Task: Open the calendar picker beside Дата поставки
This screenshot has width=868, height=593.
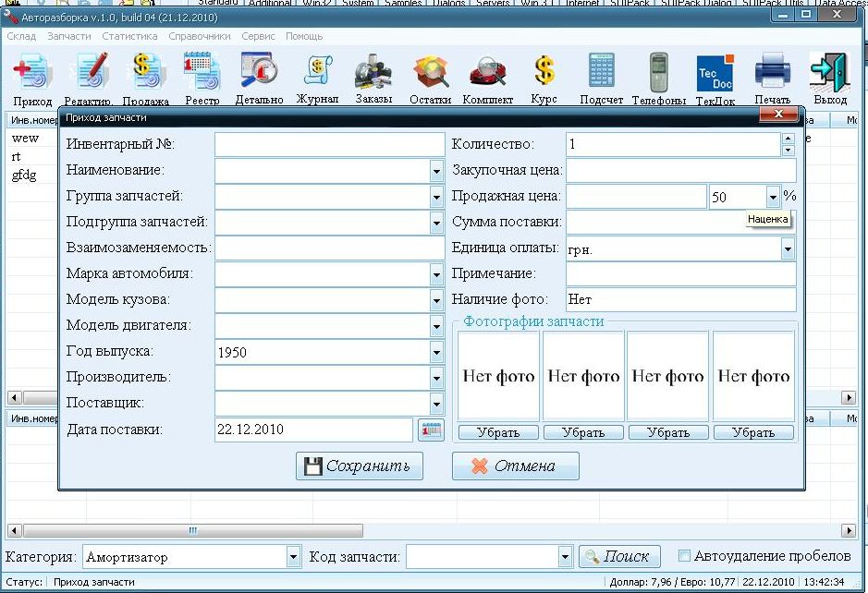Action: click(x=431, y=430)
